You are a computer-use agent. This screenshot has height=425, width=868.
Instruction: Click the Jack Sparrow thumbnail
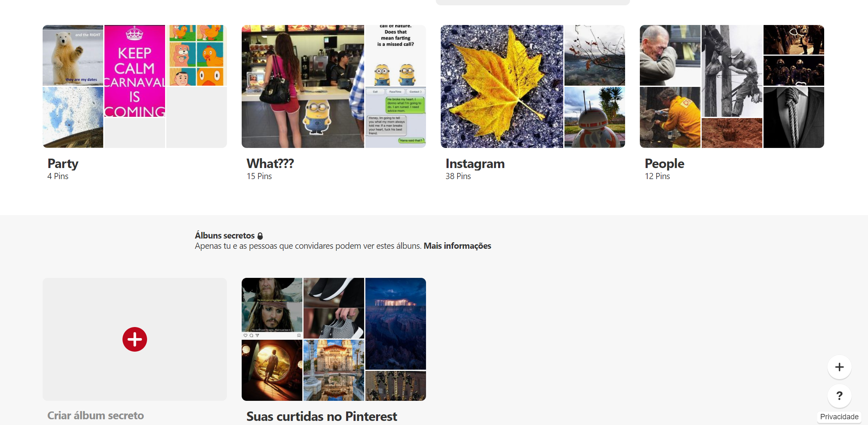click(x=272, y=308)
